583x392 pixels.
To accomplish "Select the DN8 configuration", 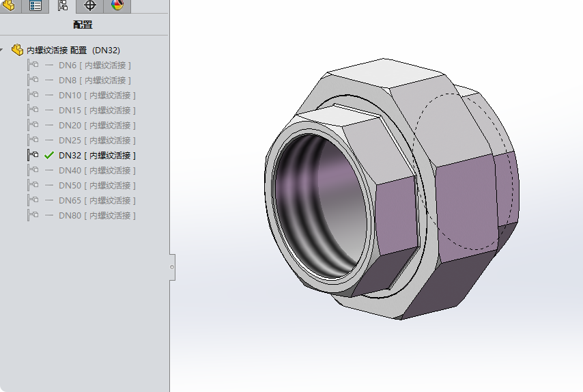I will [x=94, y=81].
